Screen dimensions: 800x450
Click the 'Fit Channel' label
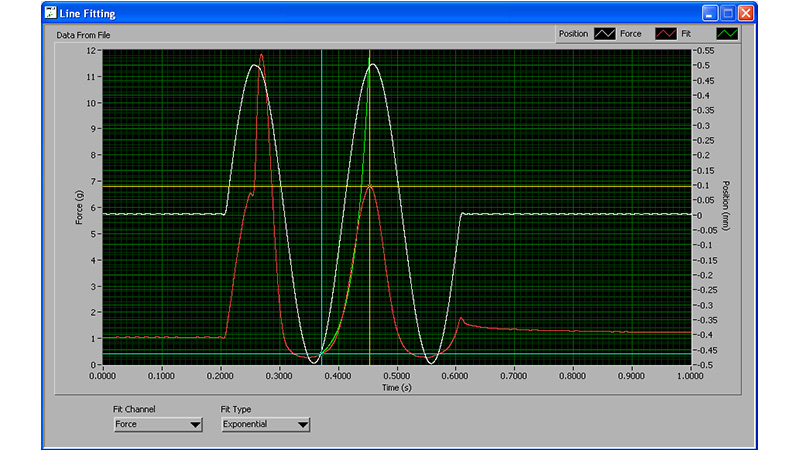pyautogui.click(x=134, y=409)
